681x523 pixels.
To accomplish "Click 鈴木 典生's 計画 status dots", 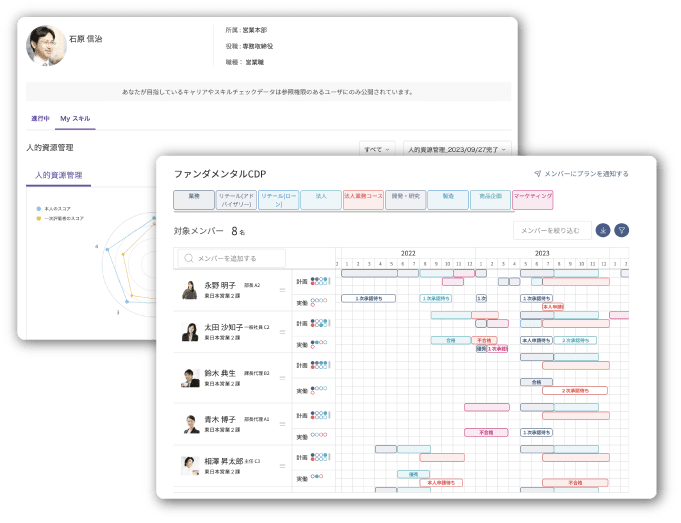I will click(320, 365).
